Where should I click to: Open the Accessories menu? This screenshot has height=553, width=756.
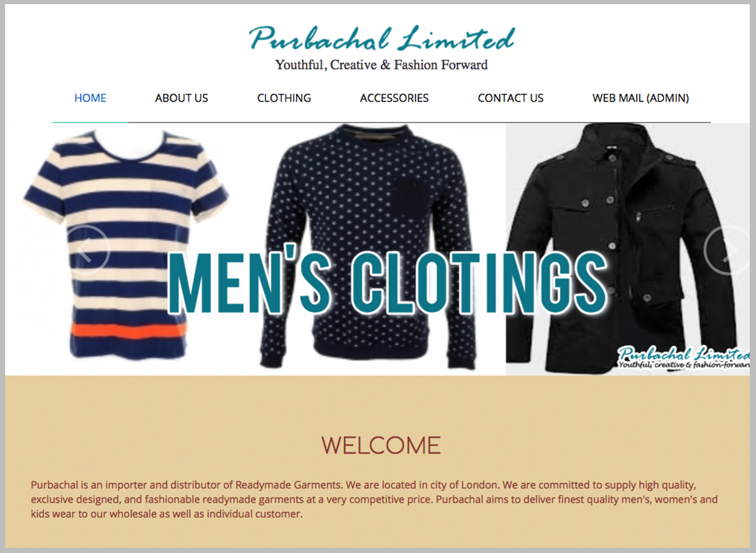394,98
